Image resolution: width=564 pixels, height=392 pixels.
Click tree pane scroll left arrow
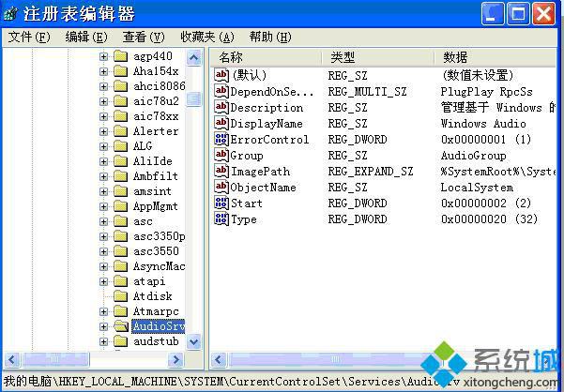12,359
